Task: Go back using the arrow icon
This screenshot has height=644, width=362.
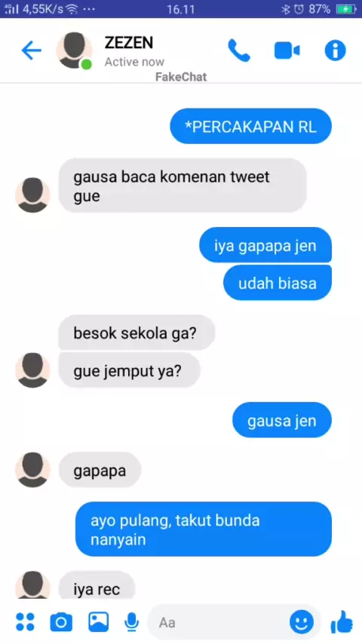Action: 31,51
